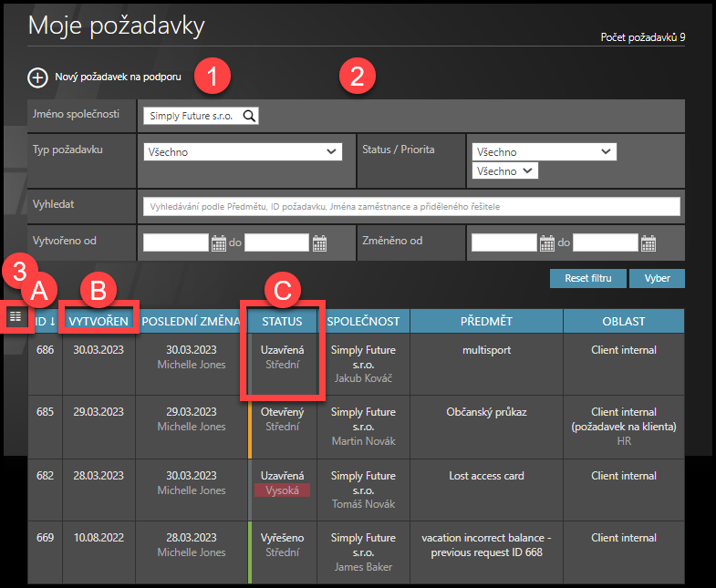Viewport: 716px width, 588px height.
Task: Click into the Vyhledat search field
Action: 410,207
